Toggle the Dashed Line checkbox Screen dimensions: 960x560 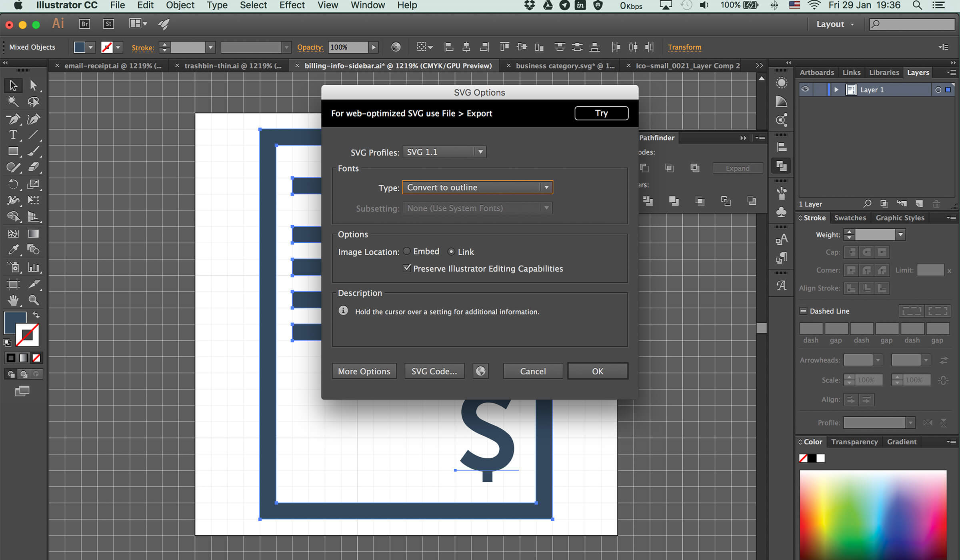[x=803, y=311]
